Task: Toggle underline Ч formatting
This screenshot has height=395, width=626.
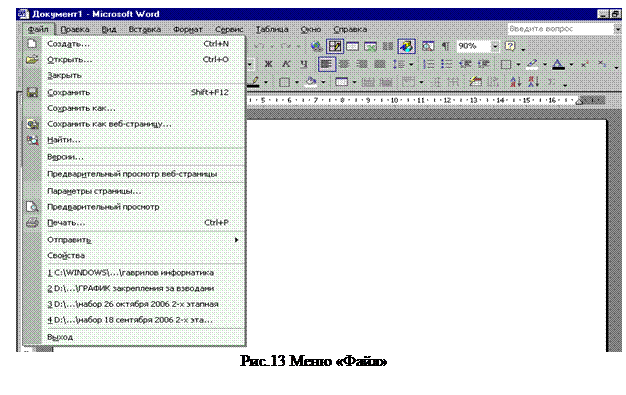Action: point(304,64)
